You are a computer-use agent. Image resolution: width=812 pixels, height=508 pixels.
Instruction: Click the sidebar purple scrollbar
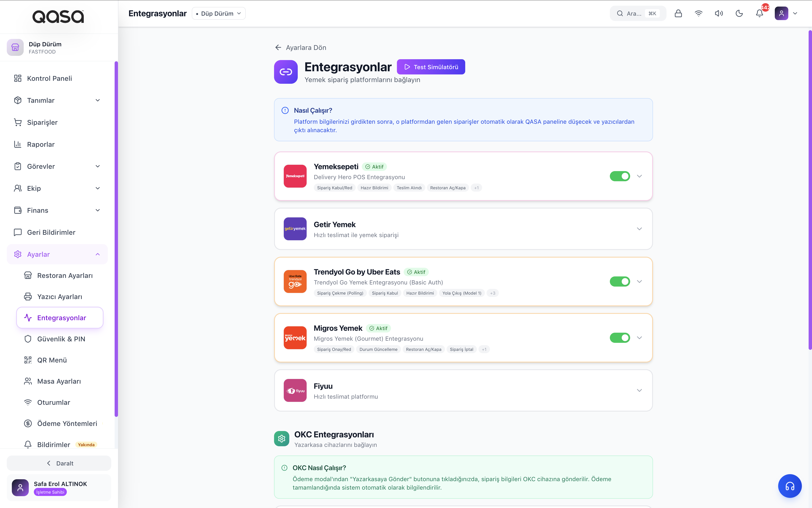click(116, 239)
